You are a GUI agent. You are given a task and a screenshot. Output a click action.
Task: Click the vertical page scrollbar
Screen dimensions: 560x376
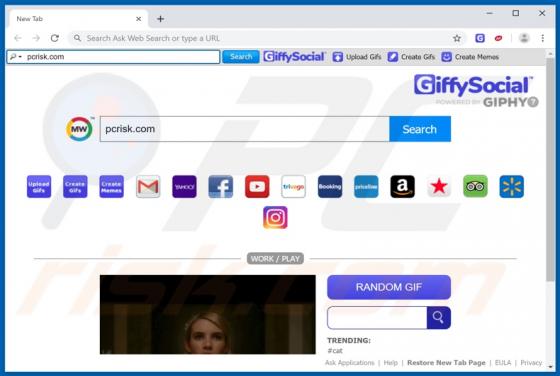pos(550,171)
